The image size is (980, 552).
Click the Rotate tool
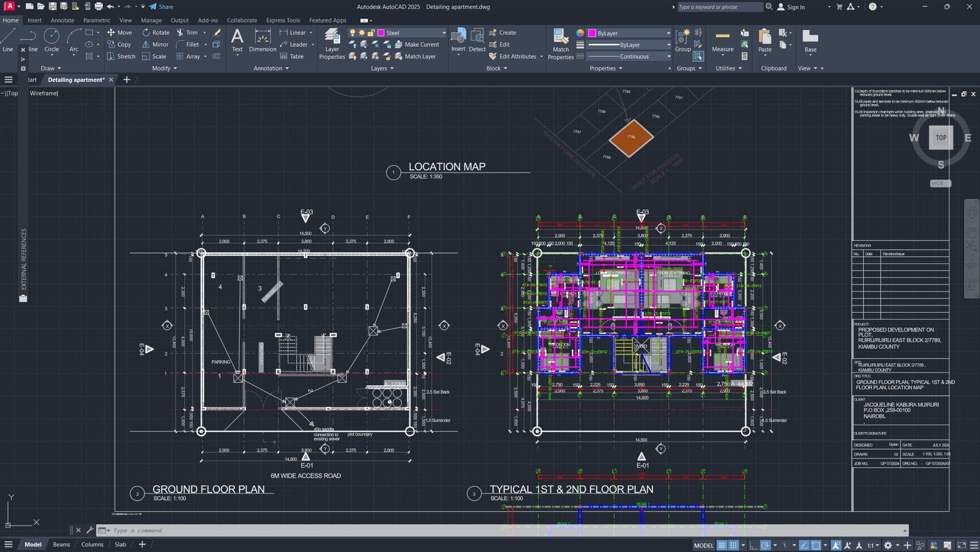tap(156, 32)
